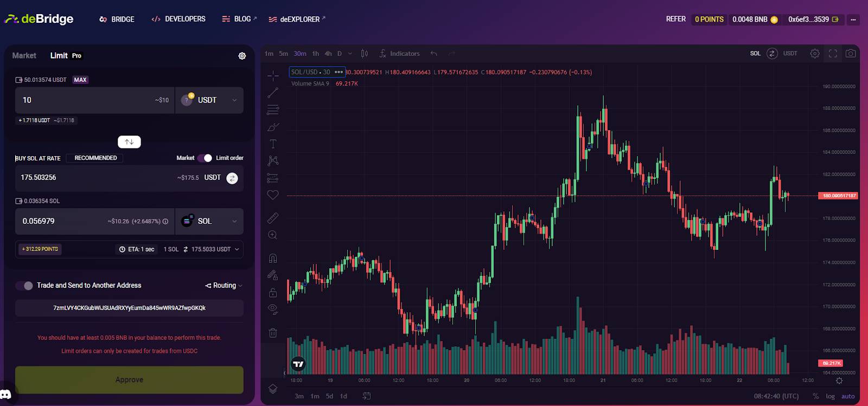This screenshot has width=868, height=406.
Task: Toggle lock all drawings icon
Action: [273, 293]
